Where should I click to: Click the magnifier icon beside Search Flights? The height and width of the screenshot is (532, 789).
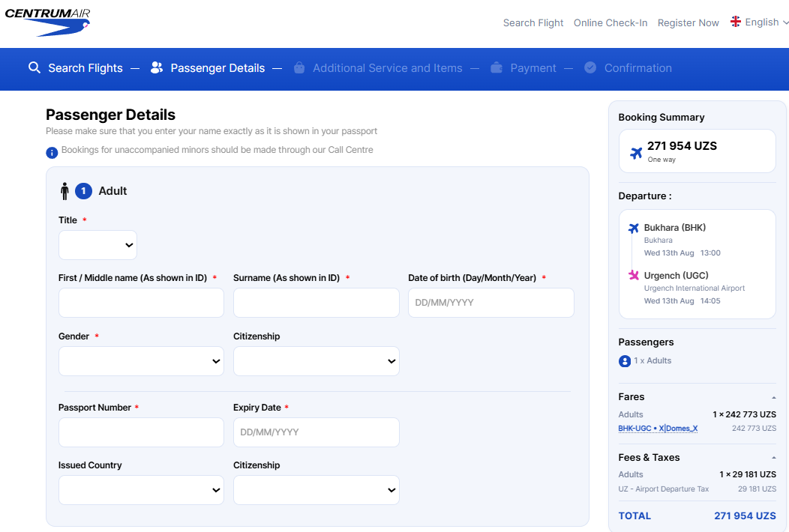pos(34,67)
